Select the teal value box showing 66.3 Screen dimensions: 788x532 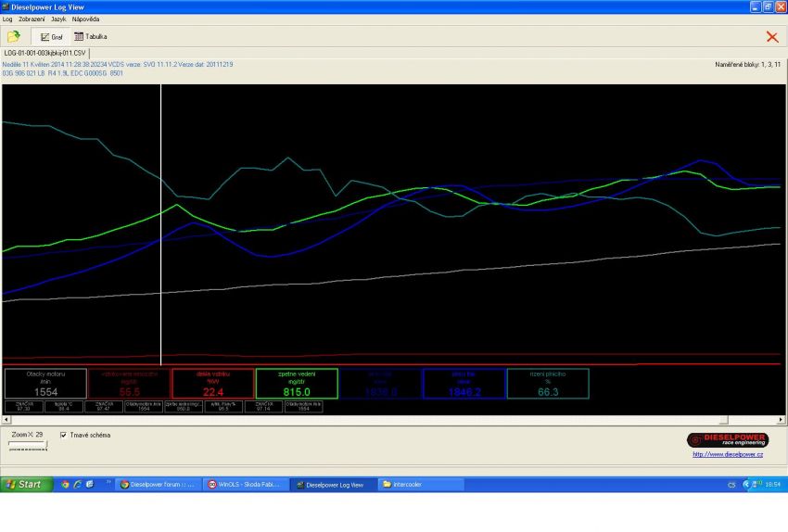(548, 384)
